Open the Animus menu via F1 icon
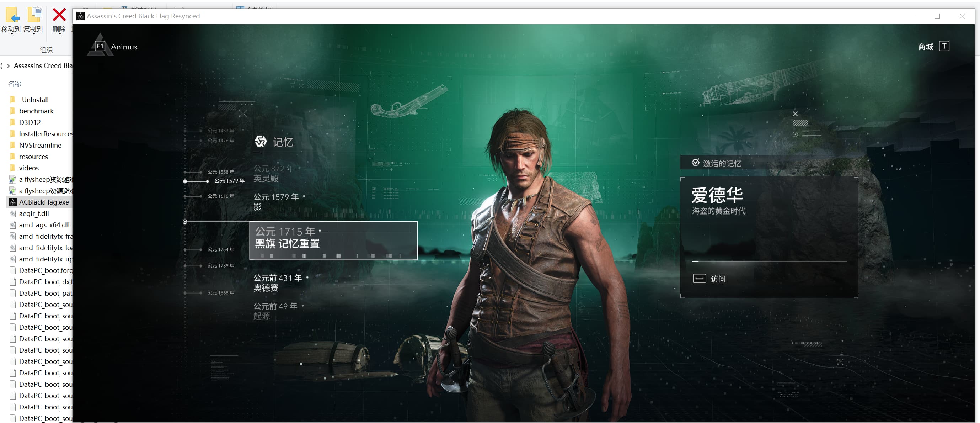Screen dimensions: 980x423 click(x=100, y=47)
